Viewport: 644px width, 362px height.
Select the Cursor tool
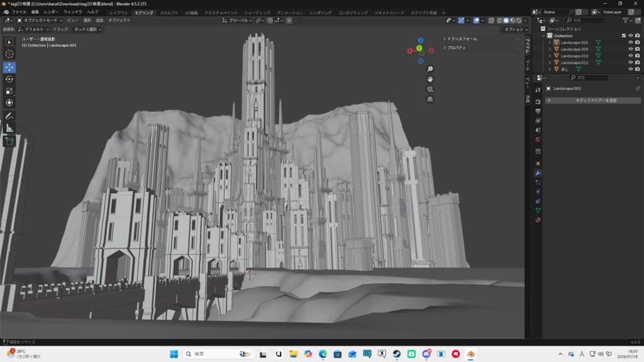pos(9,54)
